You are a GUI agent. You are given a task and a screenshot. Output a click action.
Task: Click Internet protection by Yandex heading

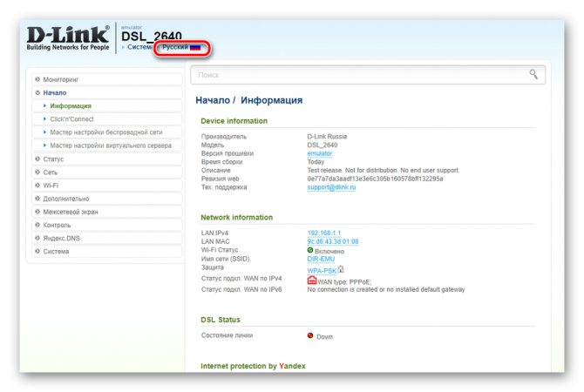pos(253,366)
